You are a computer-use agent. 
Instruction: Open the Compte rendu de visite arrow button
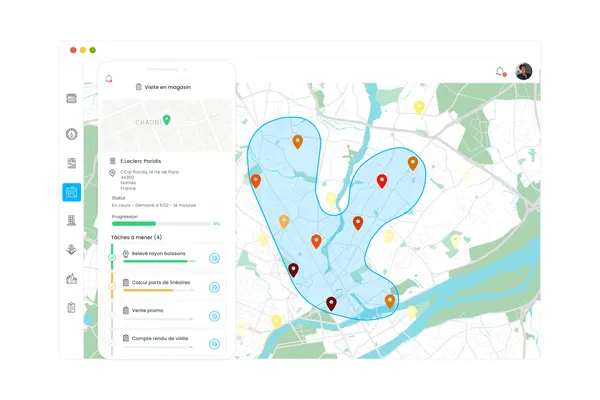[x=215, y=344]
